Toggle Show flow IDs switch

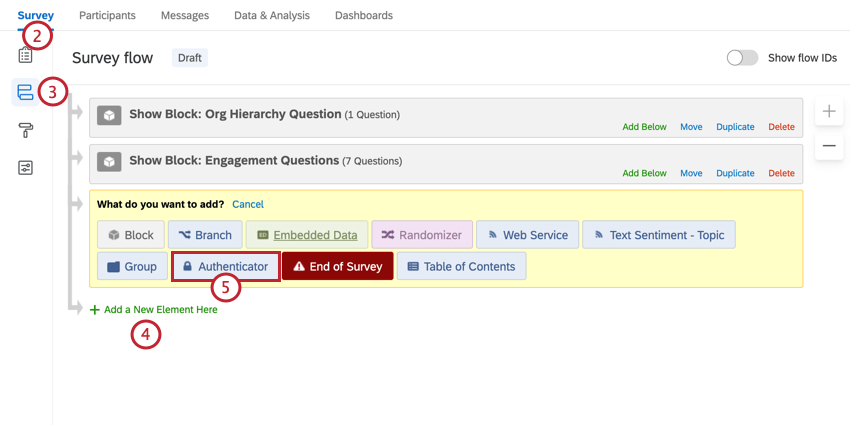(x=742, y=58)
